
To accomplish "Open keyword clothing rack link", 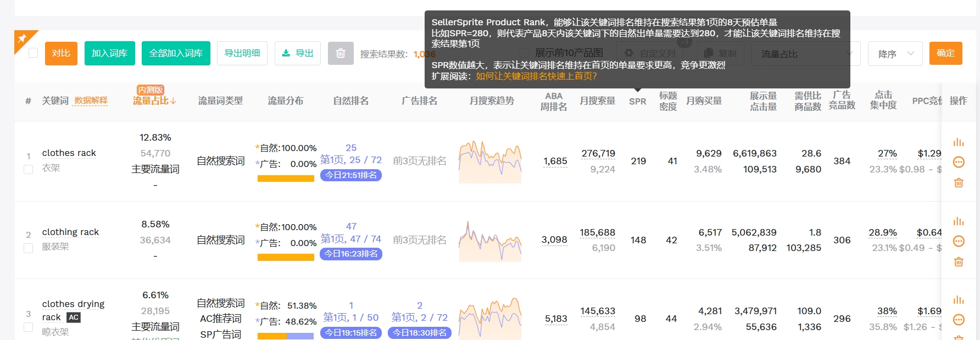I will tap(70, 232).
